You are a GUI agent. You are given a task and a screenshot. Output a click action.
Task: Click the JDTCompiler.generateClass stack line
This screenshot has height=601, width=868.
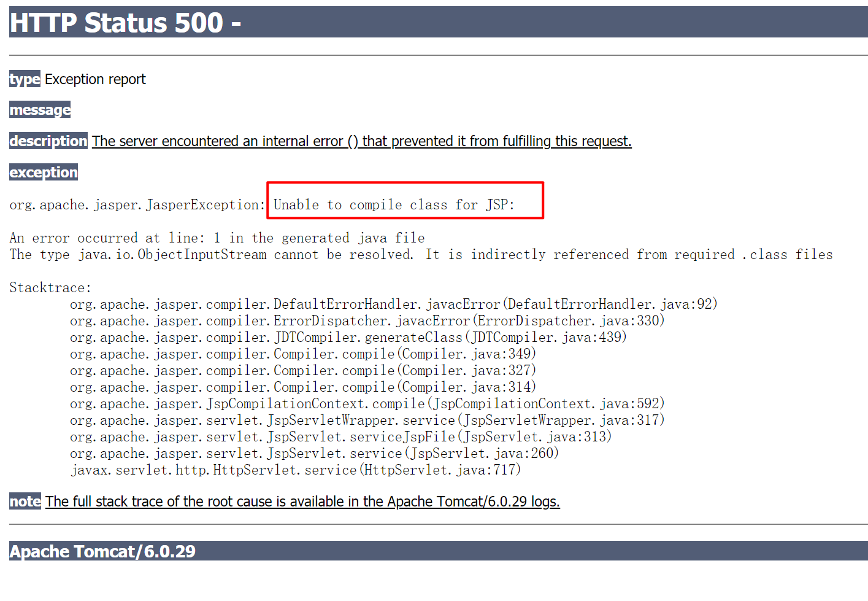coord(348,337)
